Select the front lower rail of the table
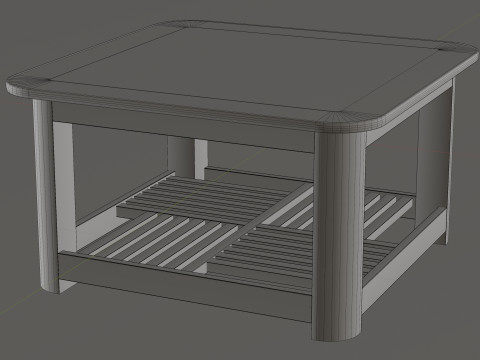Screen dimensions: 480x360 [185, 287]
